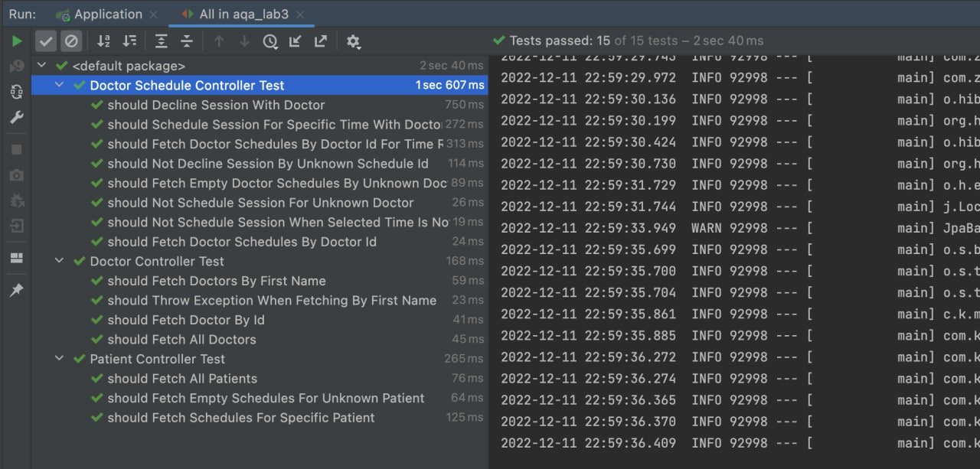Collapse the Doctor Schedule Controller Test node
This screenshot has width=980, height=469.
59,85
